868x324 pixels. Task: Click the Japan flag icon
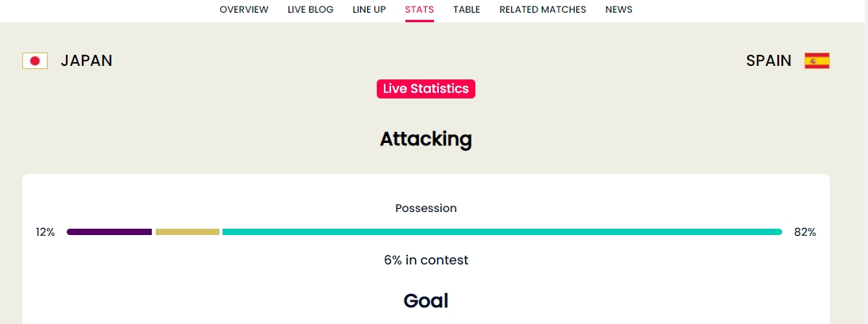click(x=35, y=61)
